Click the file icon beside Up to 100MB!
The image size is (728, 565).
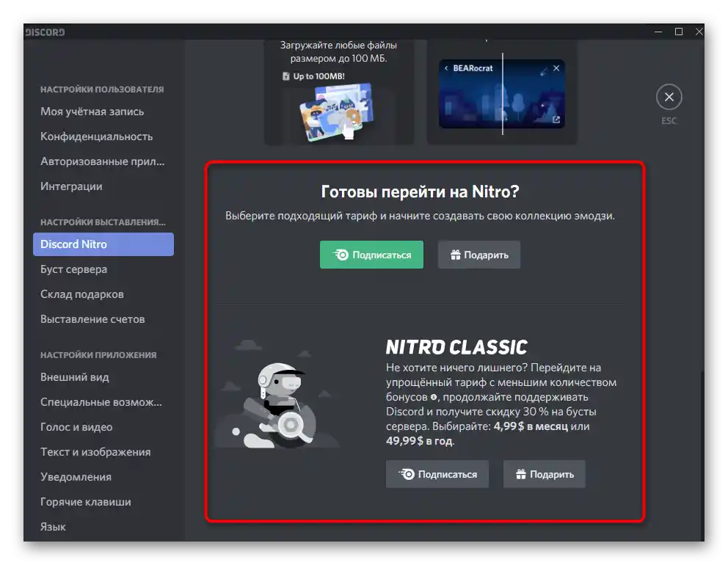coord(286,76)
